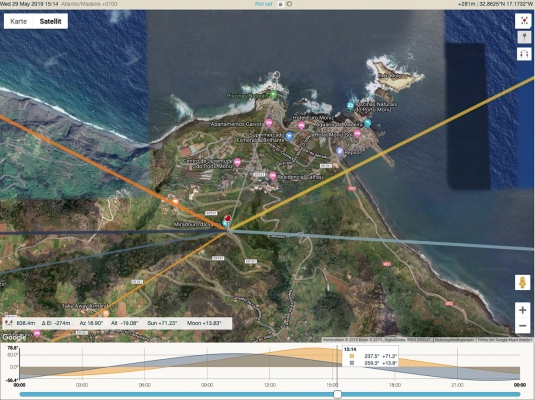Click the 237.5° +71.2° sun values in tooltip
The image size is (535, 400).
[x=380, y=356]
